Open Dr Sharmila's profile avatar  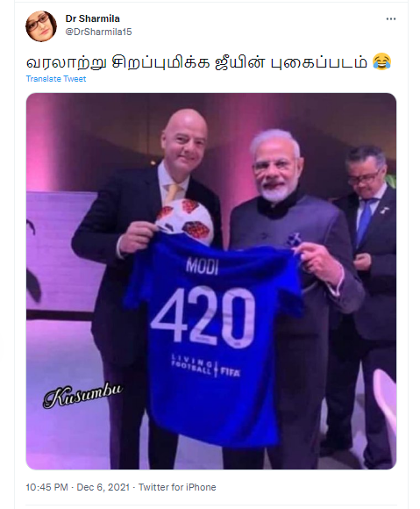click(x=41, y=26)
